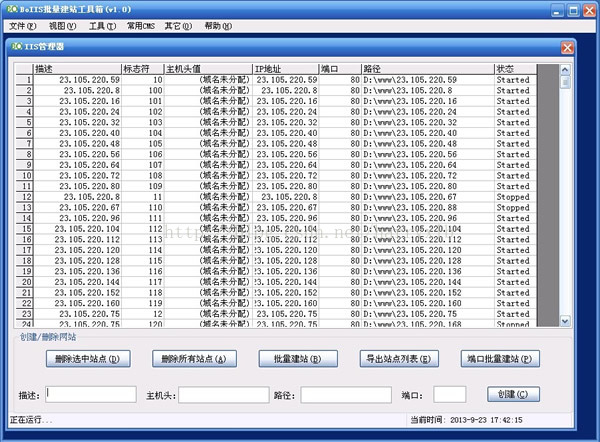Image resolution: width=600 pixels, height=442 pixels.
Task: Close the BoIIS main window
Action: click(x=589, y=10)
